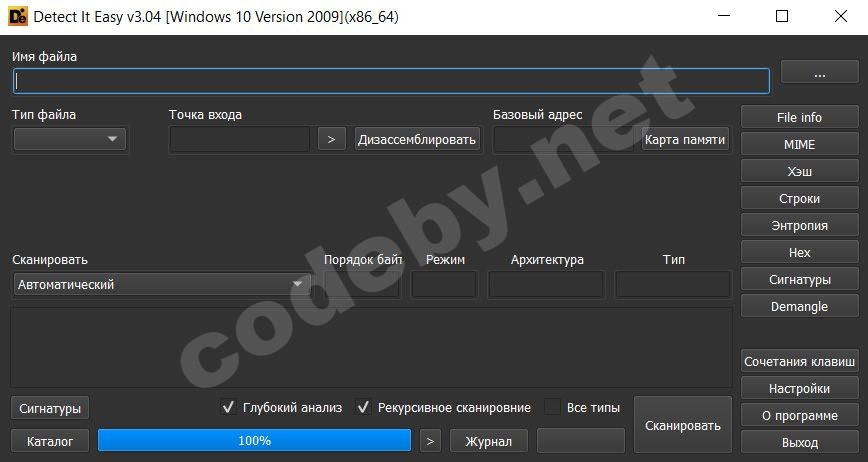
Task: Open the Хэш tool
Action: [x=799, y=172]
